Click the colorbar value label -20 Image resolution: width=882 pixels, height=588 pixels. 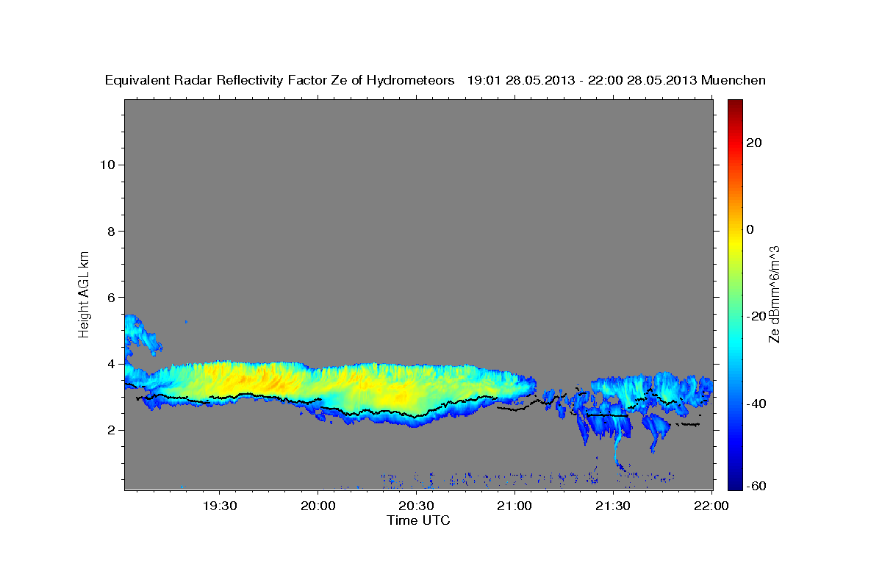pos(755,316)
